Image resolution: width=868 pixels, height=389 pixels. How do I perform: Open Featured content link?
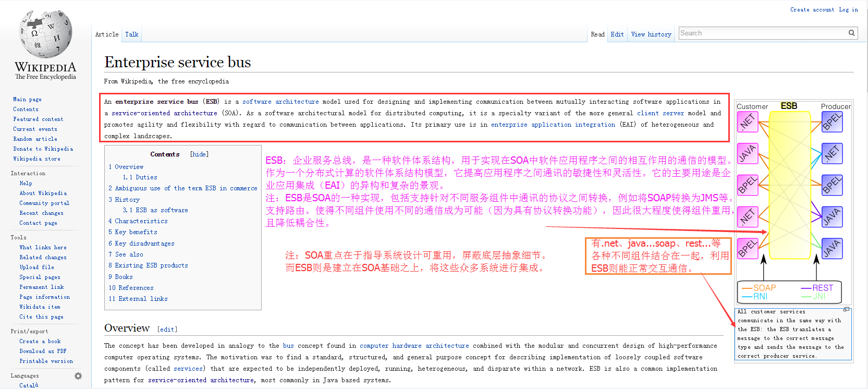click(x=38, y=119)
